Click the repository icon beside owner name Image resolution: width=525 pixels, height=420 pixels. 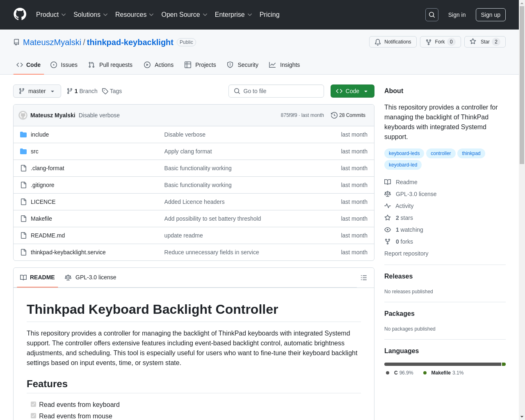tap(16, 42)
